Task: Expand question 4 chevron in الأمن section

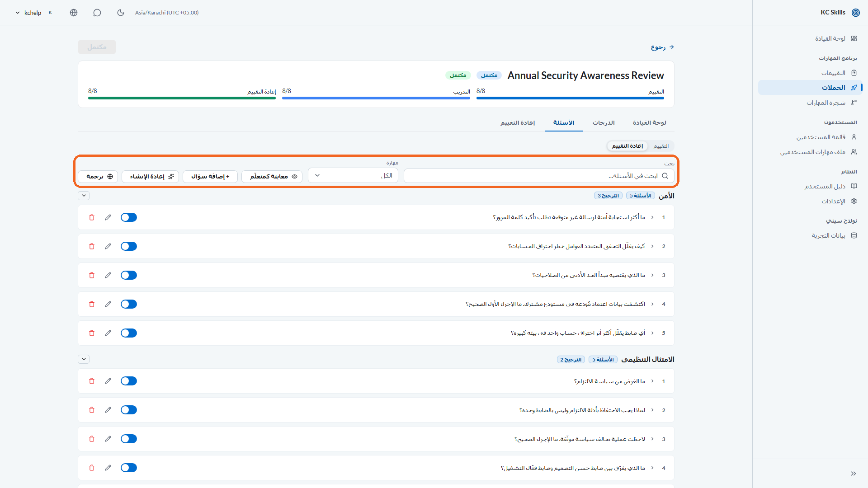Action: coord(652,304)
